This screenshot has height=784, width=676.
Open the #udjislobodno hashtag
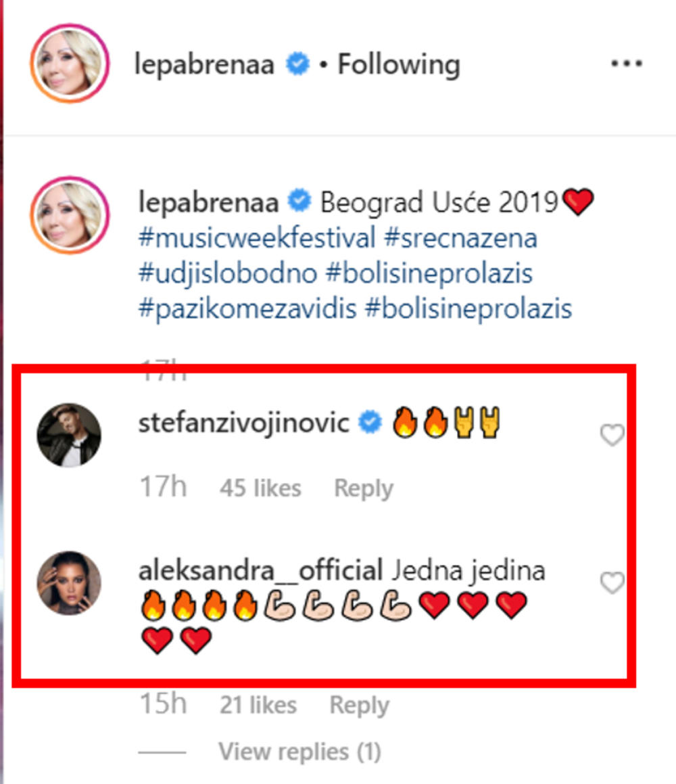click(227, 274)
